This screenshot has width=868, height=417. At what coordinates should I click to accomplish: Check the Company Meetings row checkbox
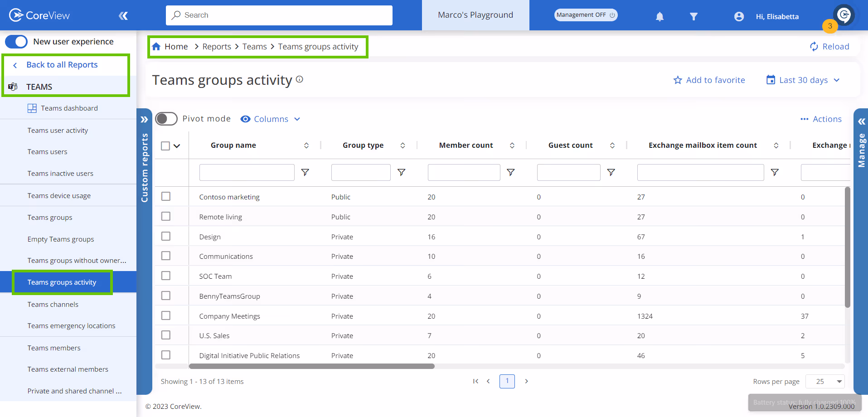tap(166, 315)
